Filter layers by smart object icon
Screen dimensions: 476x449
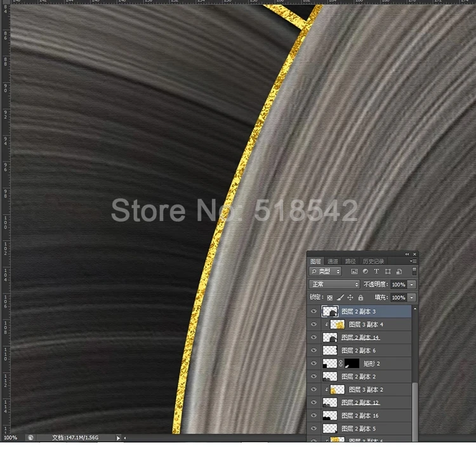point(399,271)
